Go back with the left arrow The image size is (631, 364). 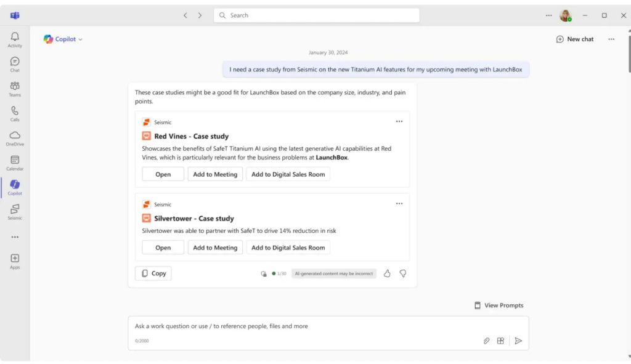185,15
